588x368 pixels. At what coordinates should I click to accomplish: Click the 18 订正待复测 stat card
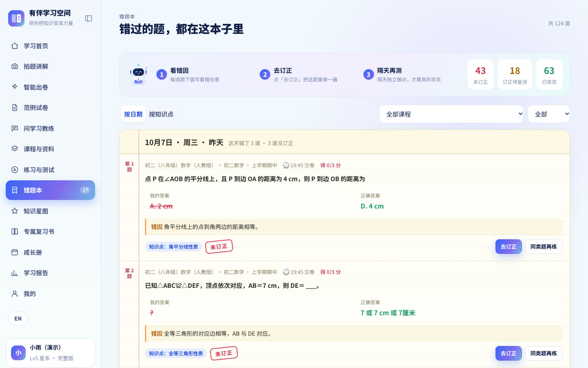(x=515, y=74)
